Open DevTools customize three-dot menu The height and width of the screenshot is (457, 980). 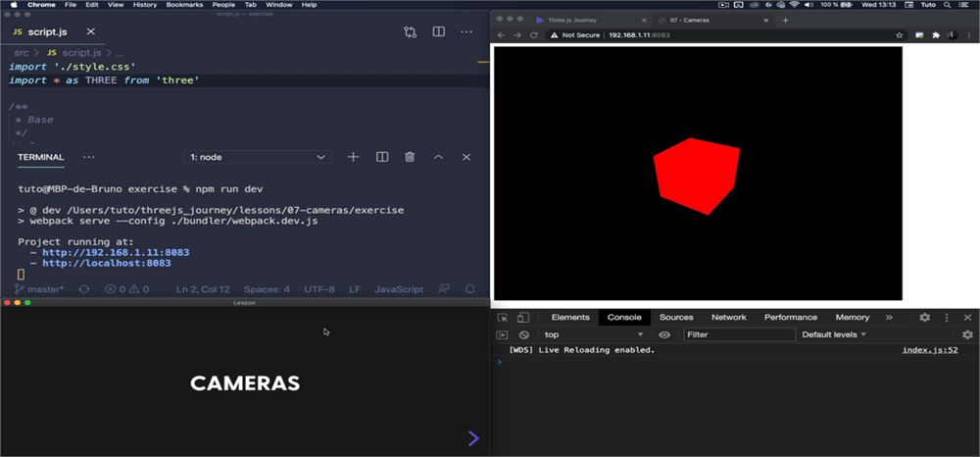(947, 318)
